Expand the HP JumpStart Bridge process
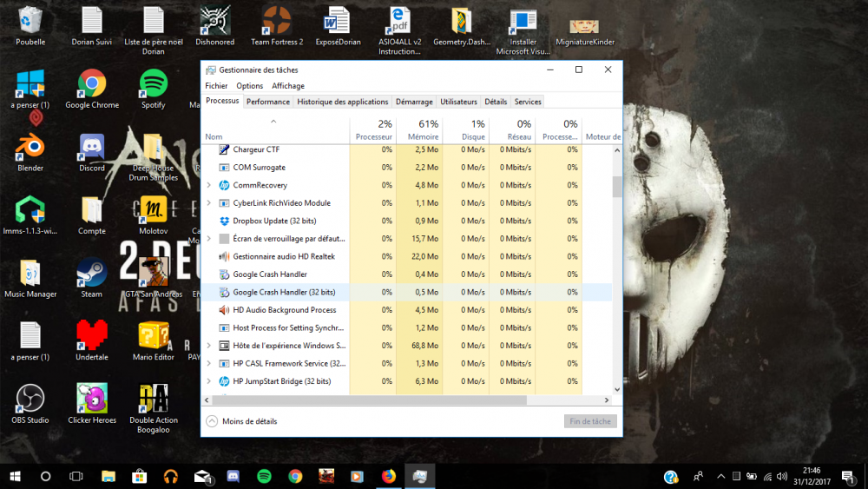 tap(209, 381)
